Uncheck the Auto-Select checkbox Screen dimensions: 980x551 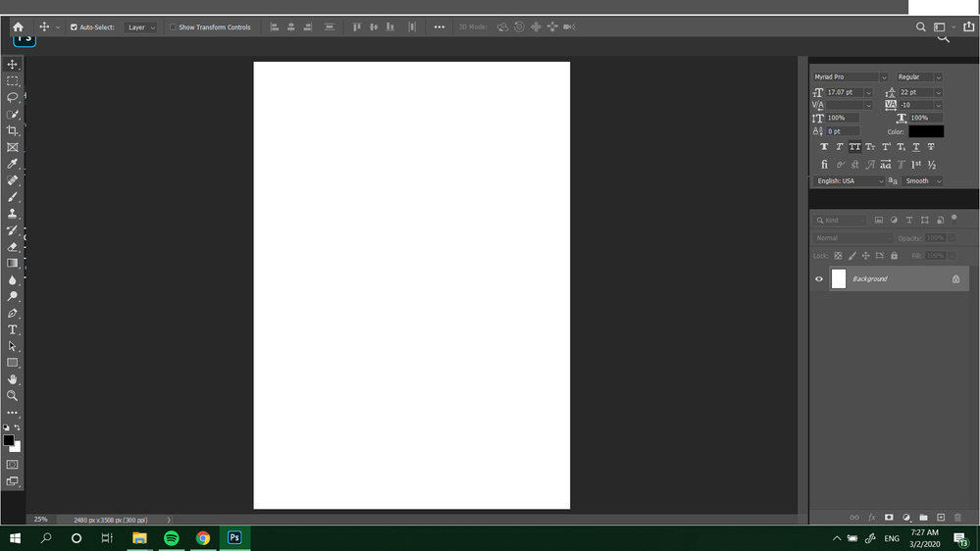pyautogui.click(x=74, y=26)
